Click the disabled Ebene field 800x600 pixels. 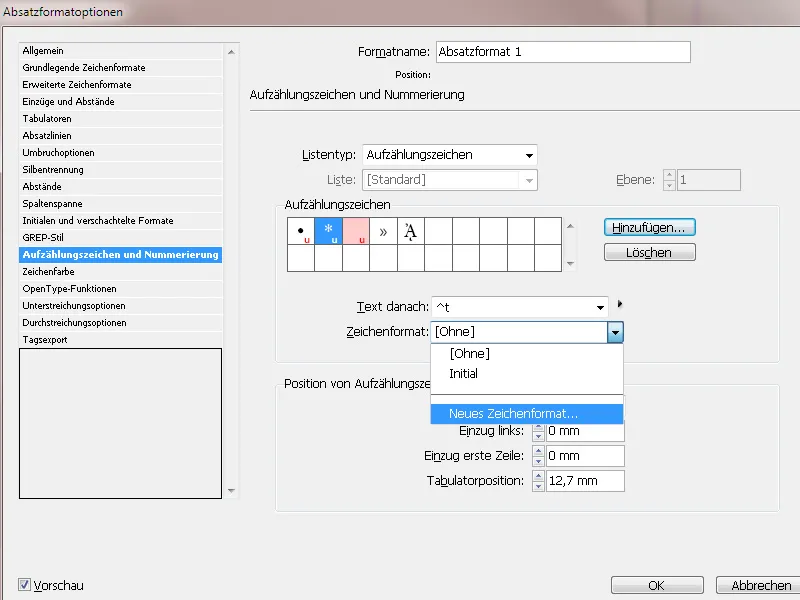709,180
